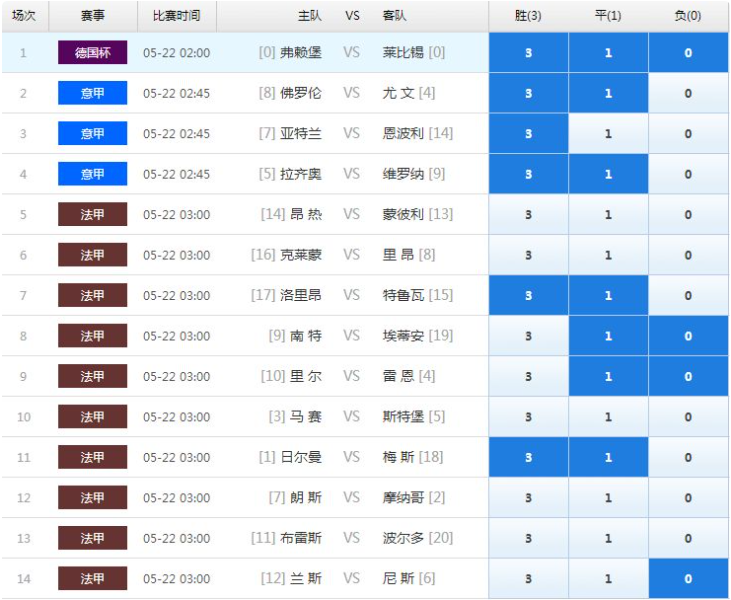731x600 pixels.
Task: Select draw (1) for 兰斯 vs 尼斯
Action: (608, 579)
